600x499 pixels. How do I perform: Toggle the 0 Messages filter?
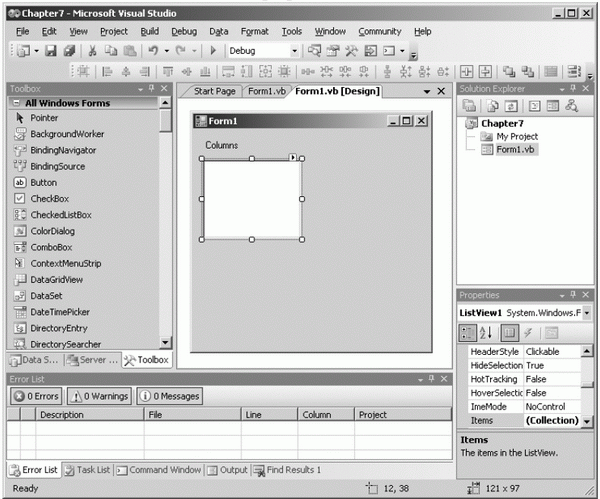tap(170, 396)
